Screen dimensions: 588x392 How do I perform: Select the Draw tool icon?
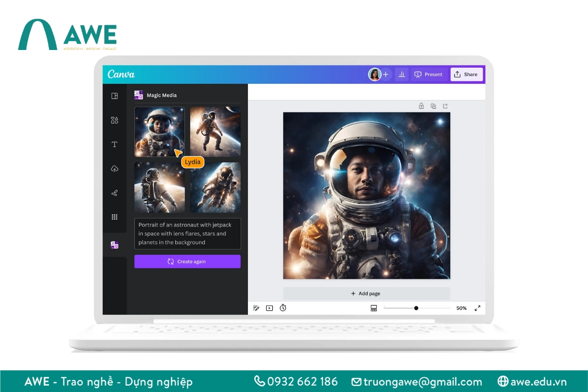[x=114, y=193]
